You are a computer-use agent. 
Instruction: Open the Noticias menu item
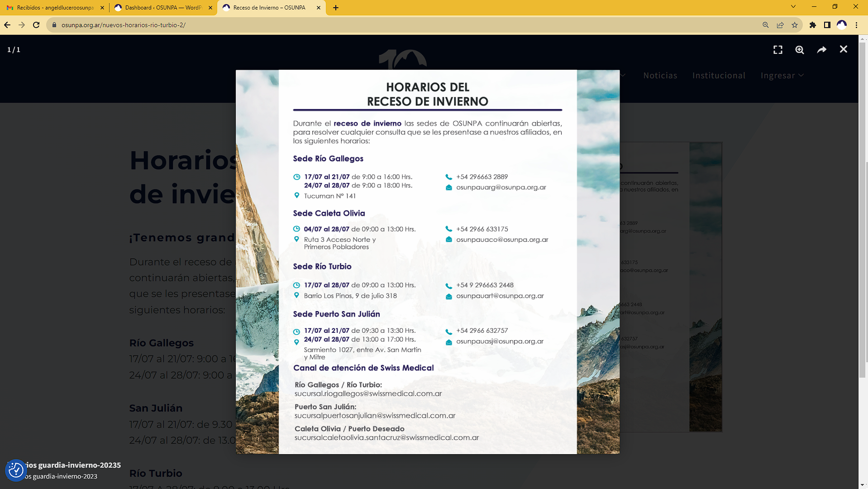660,76
